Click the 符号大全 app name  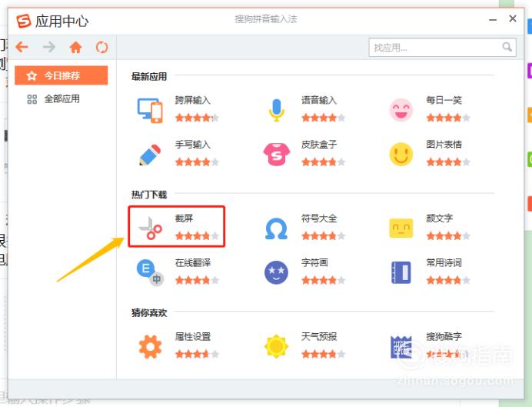[319, 219]
